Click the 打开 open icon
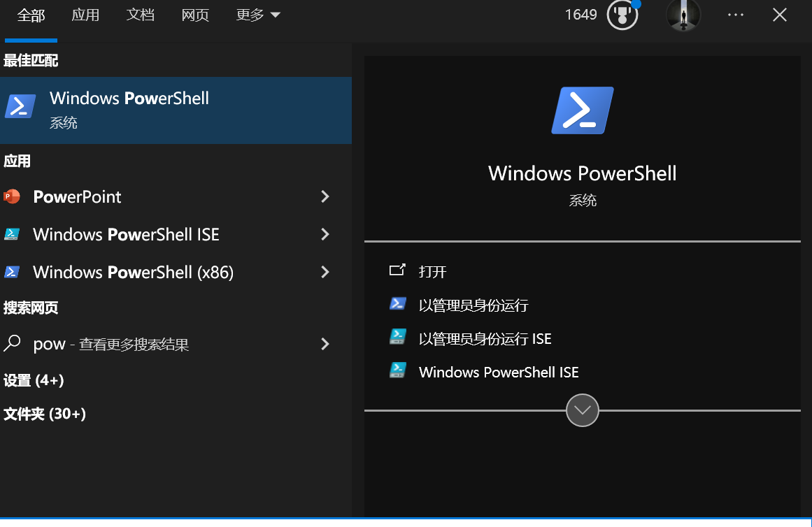Screen dimensions: 812x527 click(397, 270)
